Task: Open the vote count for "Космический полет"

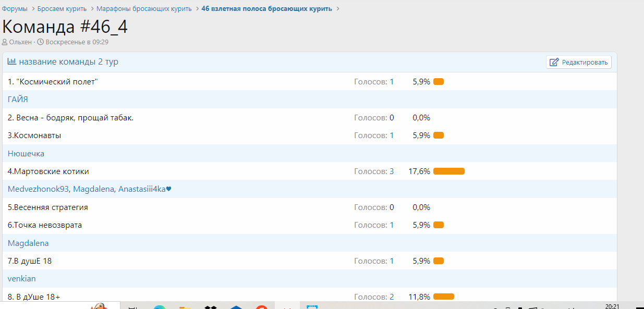Action: coord(392,82)
